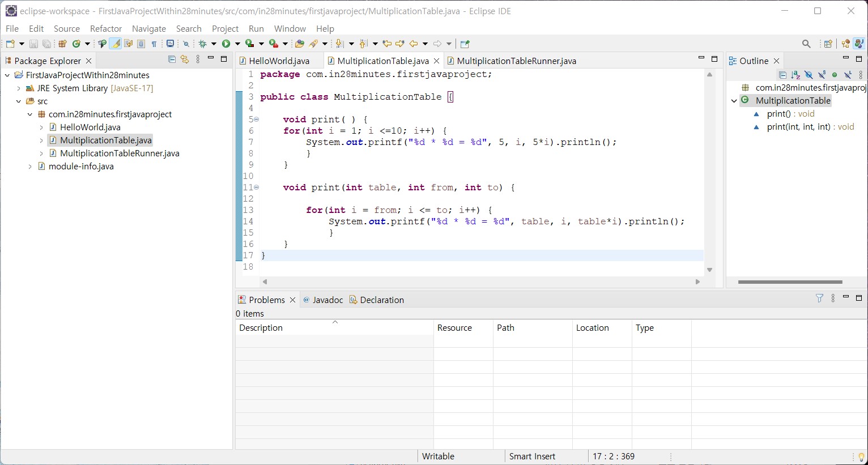The width and height of the screenshot is (868, 465).
Task: Open the Navigate menu
Action: 149,28
